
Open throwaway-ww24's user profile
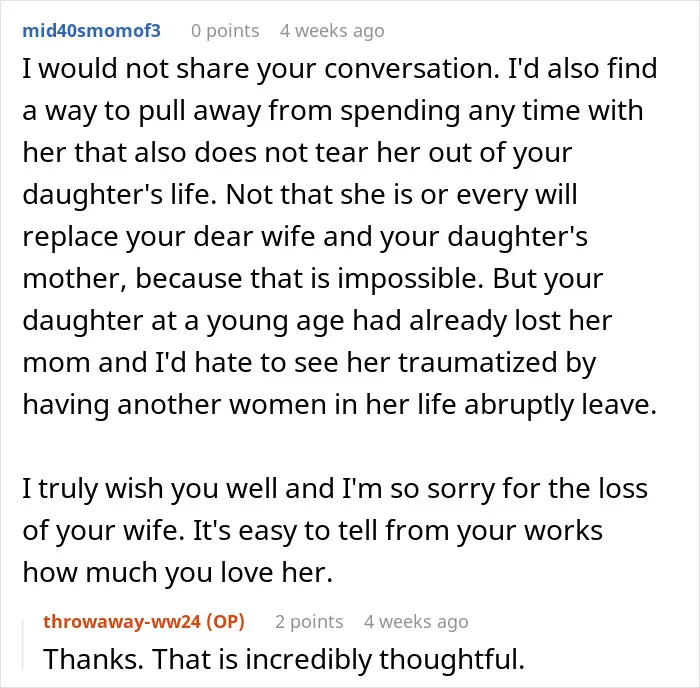(x=121, y=621)
